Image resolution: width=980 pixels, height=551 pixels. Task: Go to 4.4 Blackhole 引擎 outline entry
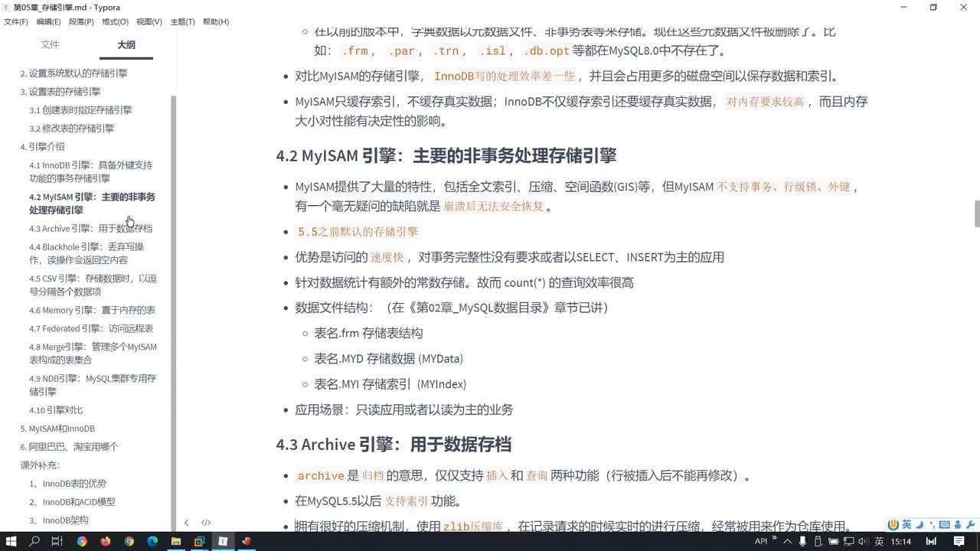(86, 253)
